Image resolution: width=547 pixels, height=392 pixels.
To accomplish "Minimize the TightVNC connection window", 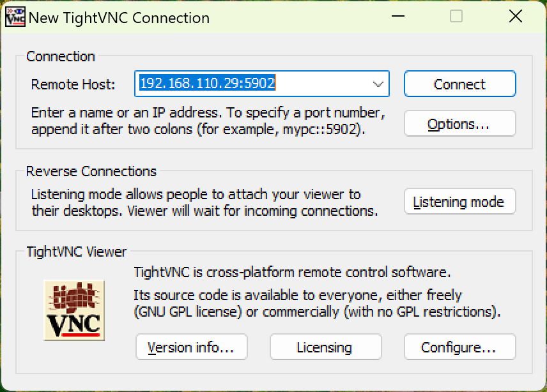I will pos(397,17).
